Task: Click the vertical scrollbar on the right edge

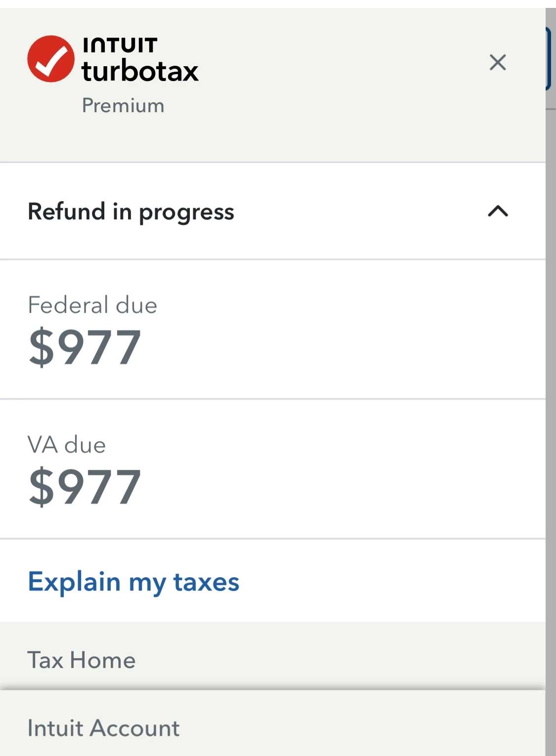Action: [x=551, y=395]
